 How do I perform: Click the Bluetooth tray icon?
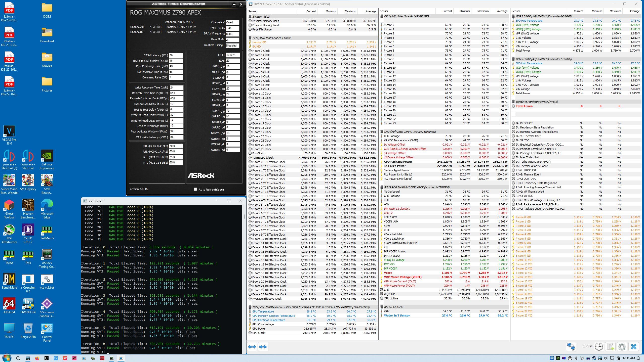(x=576, y=358)
